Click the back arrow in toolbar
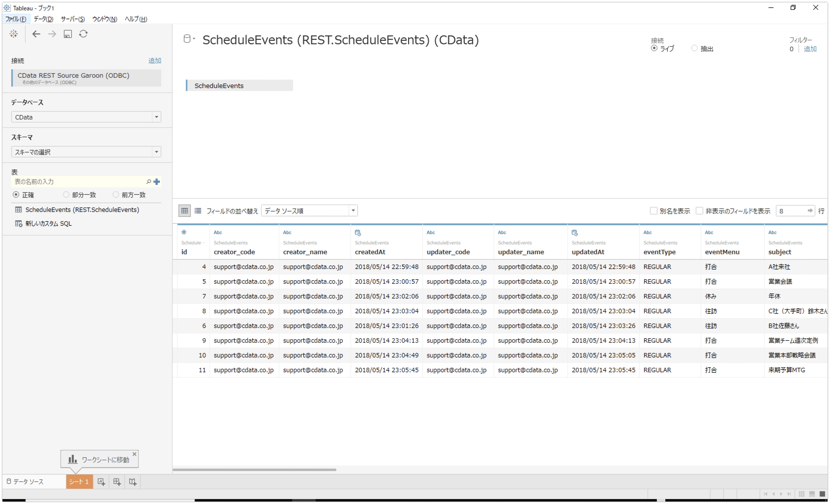The width and height of the screenshot is (830, 504). pos(36,34)
